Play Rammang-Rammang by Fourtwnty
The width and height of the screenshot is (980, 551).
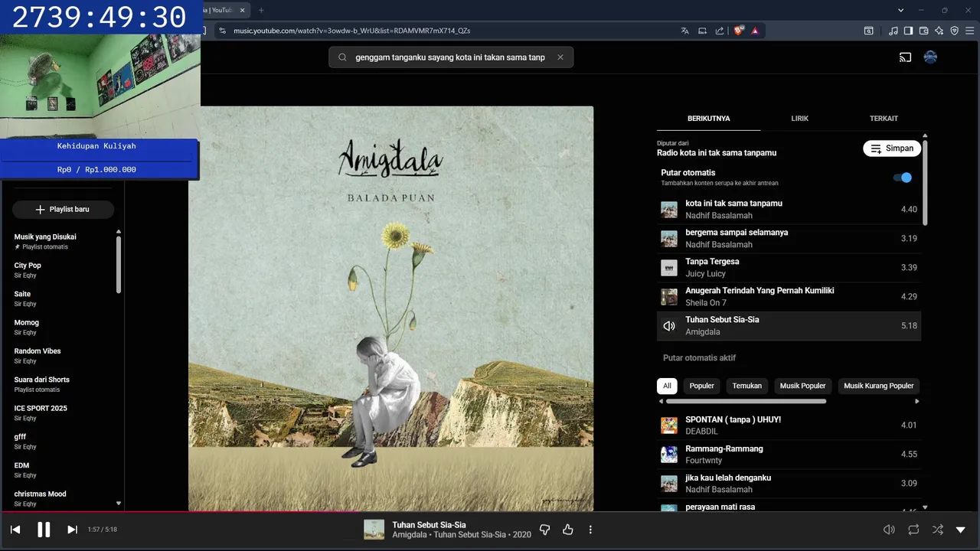[789, 455]
